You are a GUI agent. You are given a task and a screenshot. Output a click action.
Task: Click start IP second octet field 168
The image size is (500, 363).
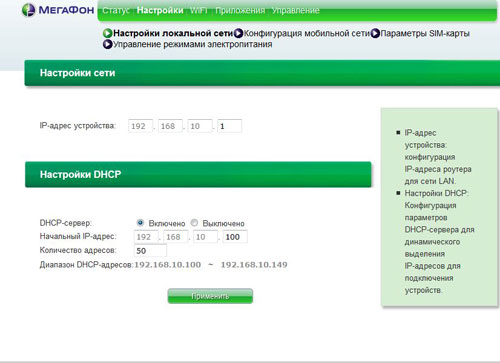[x=176, y=237]
